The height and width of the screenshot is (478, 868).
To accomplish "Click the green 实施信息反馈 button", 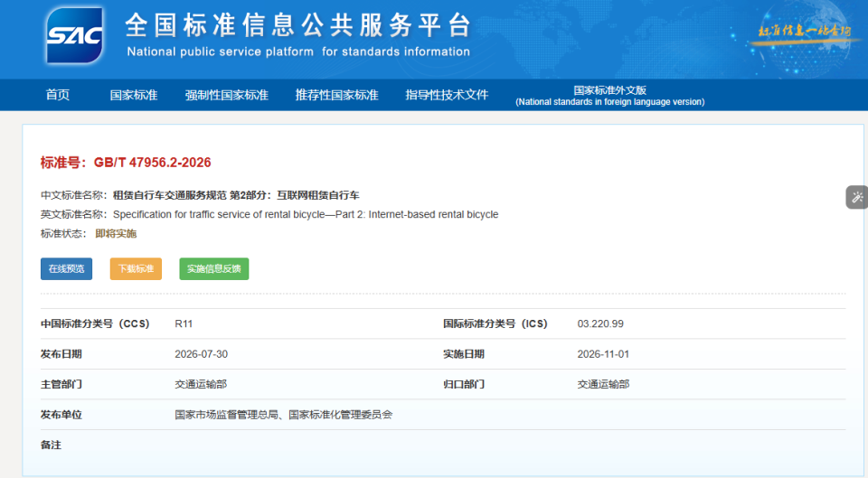I will click(x=214, y=269).
